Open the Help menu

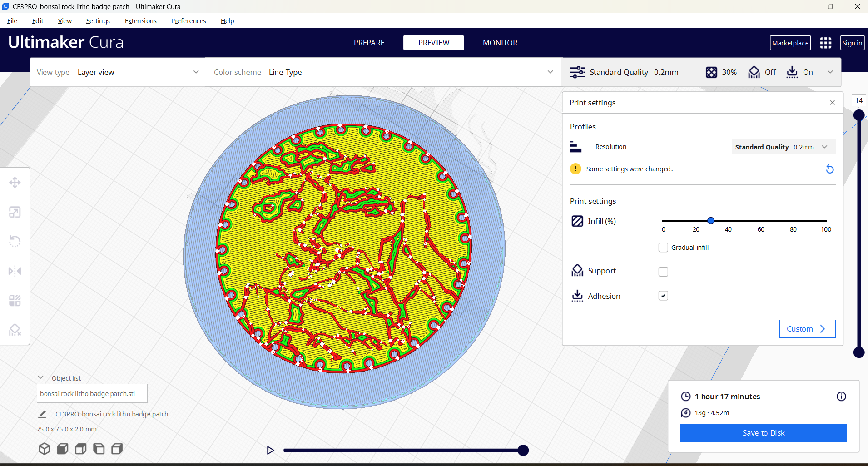coord(227,21)
